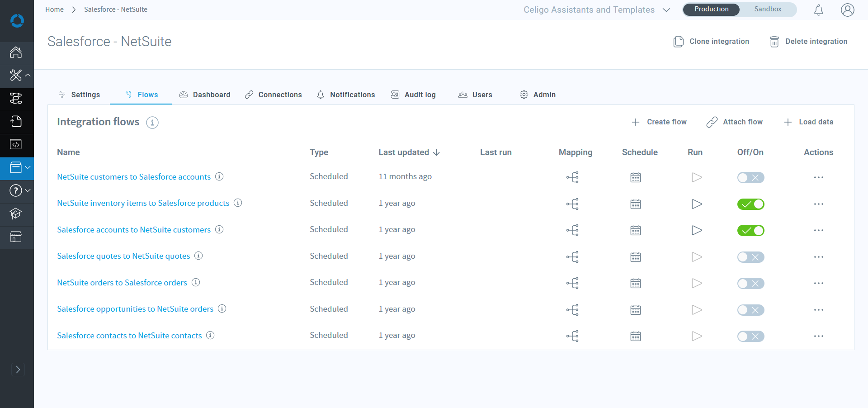Expand Celigo Assistants and Templates account dropdown
The width and height of the screenshot is (868, 408).
pos(597,10)
